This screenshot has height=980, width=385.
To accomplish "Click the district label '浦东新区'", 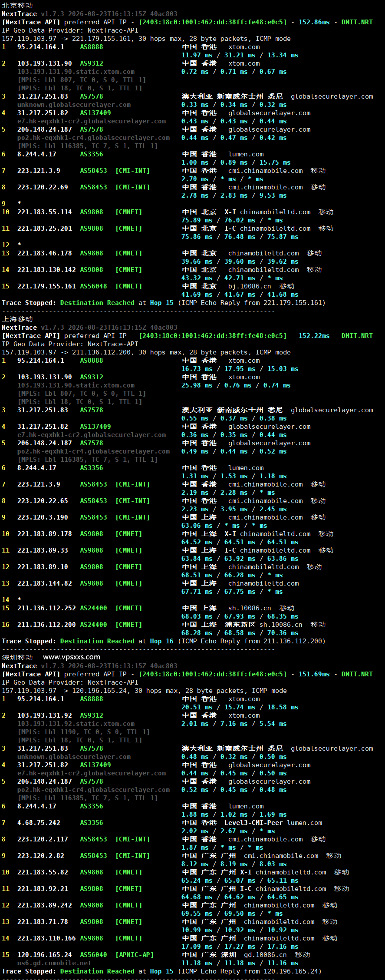I will point(240,625).
